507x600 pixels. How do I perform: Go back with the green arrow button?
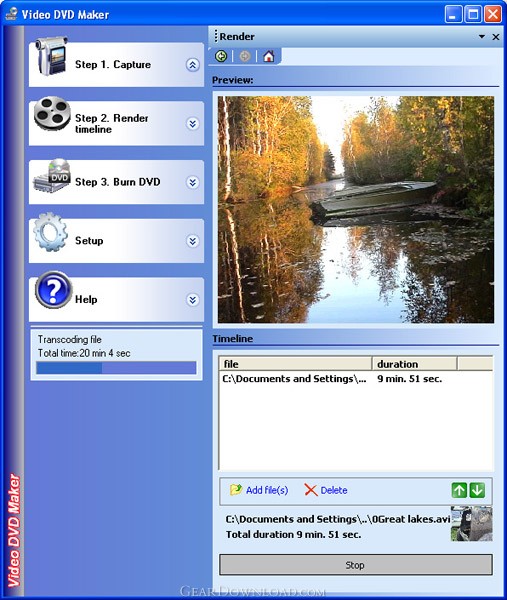point(221,56)
